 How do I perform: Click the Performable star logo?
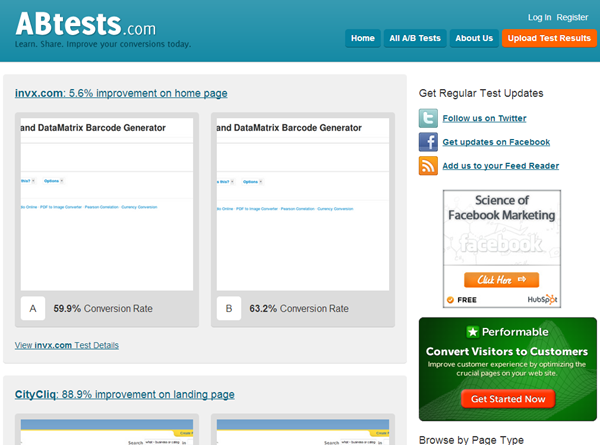click(x=473, y=332)
